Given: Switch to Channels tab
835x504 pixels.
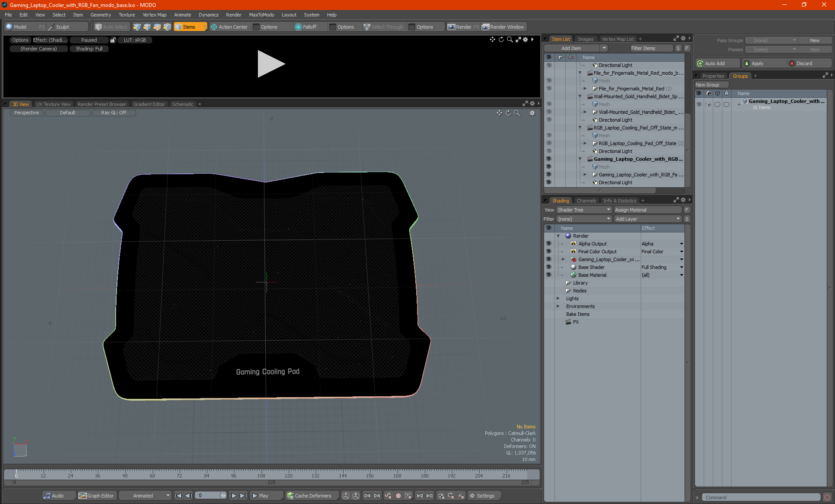Looking at the screenshot, I should point(586,201).
